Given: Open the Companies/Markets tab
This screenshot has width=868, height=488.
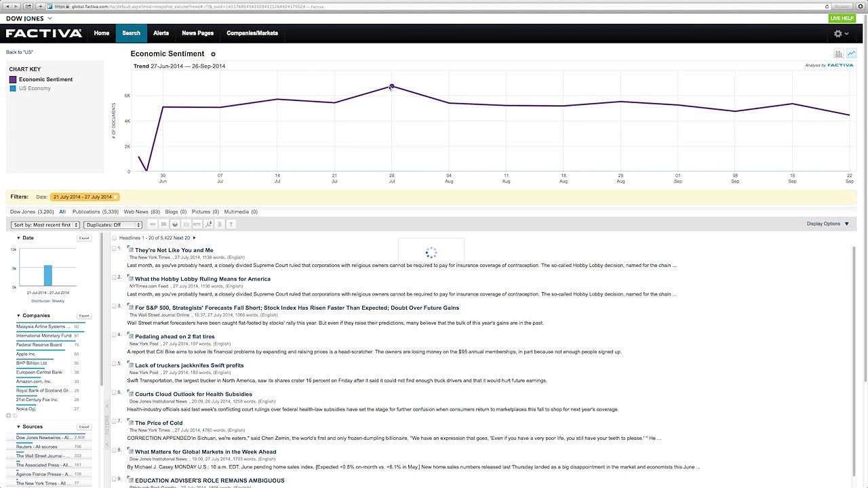Looking at the screenshot, I should point(252,33).
